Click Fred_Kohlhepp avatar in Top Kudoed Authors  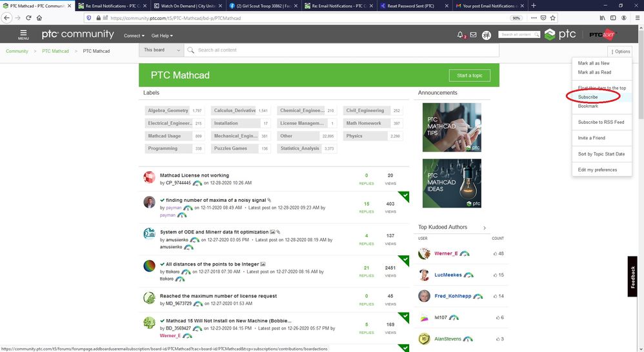424,296
